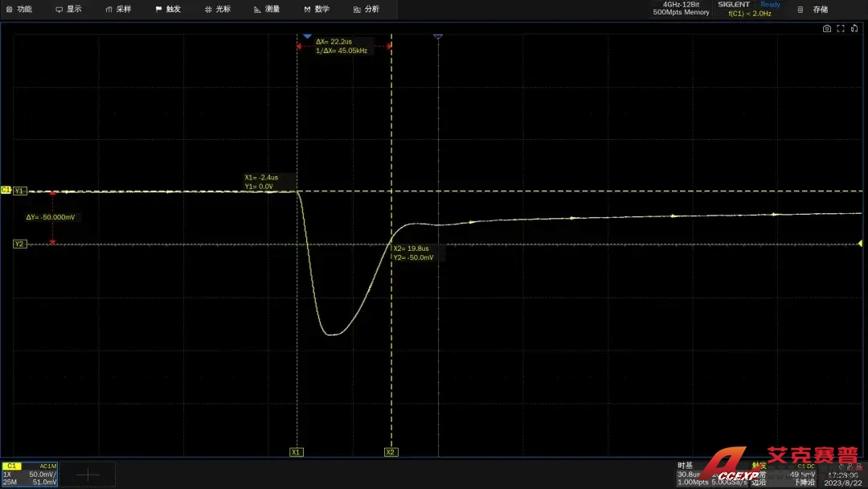
Task: Click the 50.0mV/ vertical scale value
Action: tap(43, 474)
